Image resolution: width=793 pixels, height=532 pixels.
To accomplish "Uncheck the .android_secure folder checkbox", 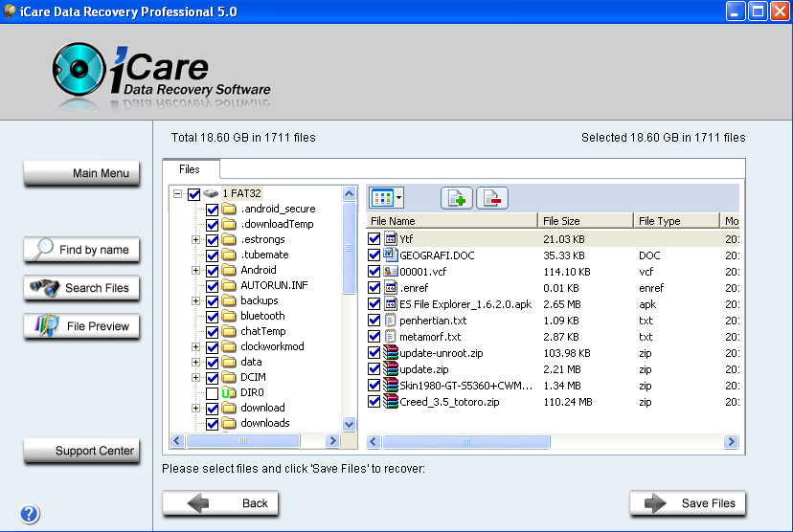I will (x=212, y=210).
